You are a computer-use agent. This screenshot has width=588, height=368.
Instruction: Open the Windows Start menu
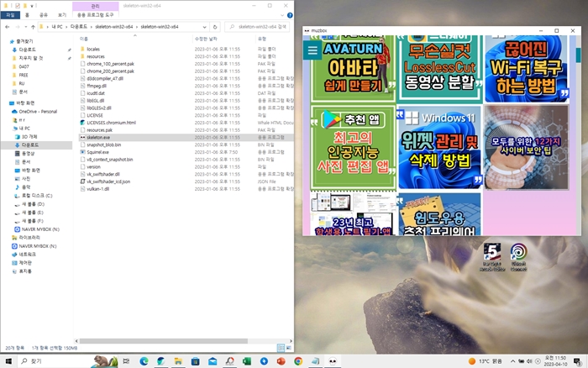tap(8, 361)
